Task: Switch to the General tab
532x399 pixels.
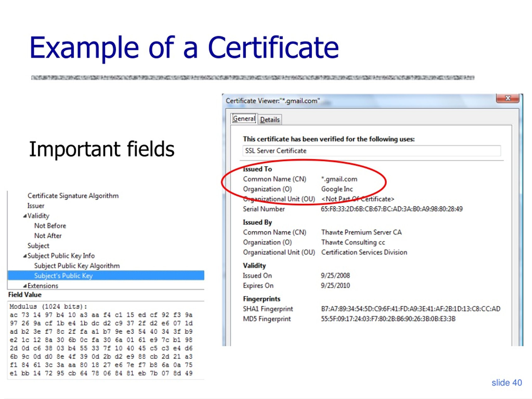Action: 244,119
